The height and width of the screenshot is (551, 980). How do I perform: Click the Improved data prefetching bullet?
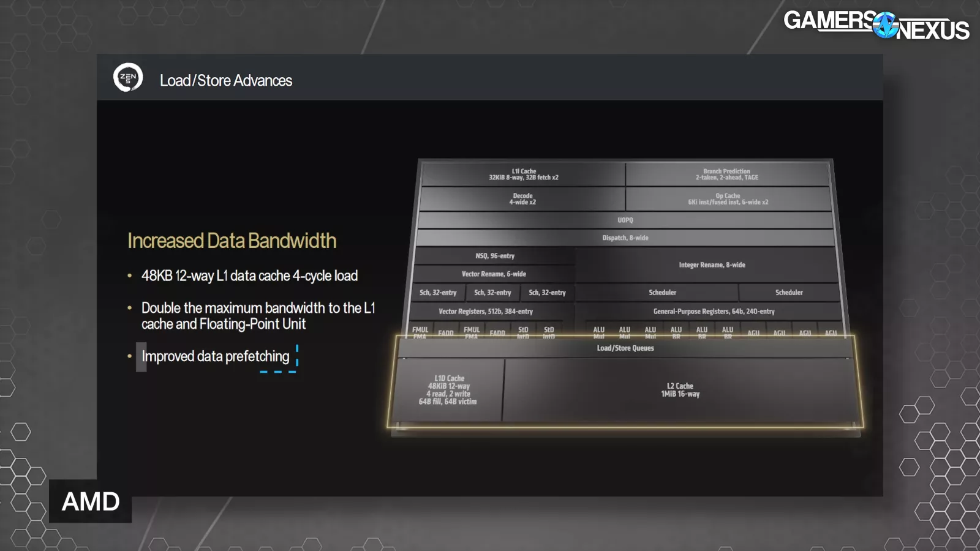[x=215, y=356]
